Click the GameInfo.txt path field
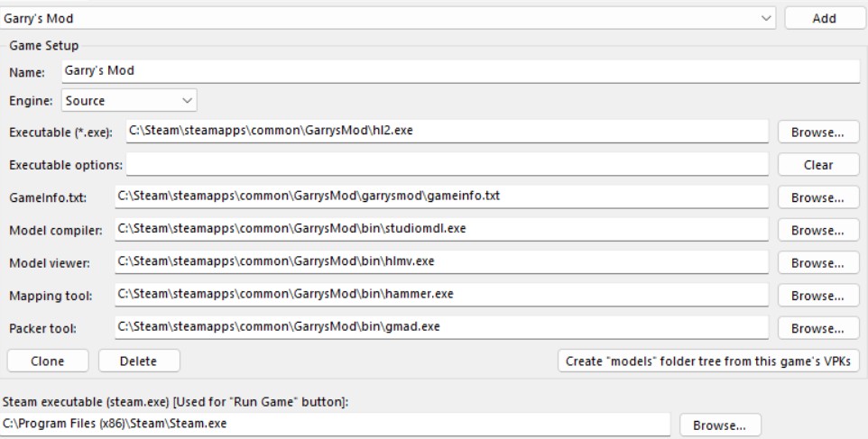The height and width of the screenshot is (439, 868). click(x=442, y=197)
